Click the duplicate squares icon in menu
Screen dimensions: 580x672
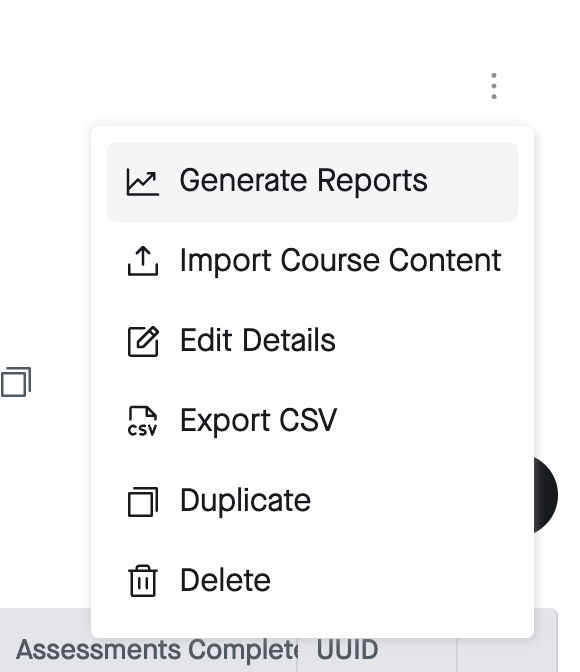(x=143, y=501)
